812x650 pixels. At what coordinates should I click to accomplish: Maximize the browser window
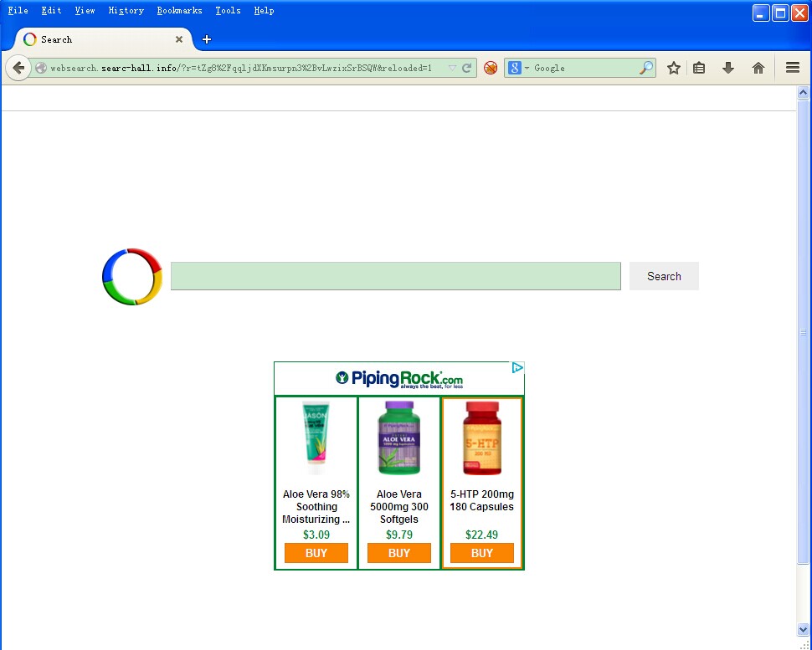[780, 13]
